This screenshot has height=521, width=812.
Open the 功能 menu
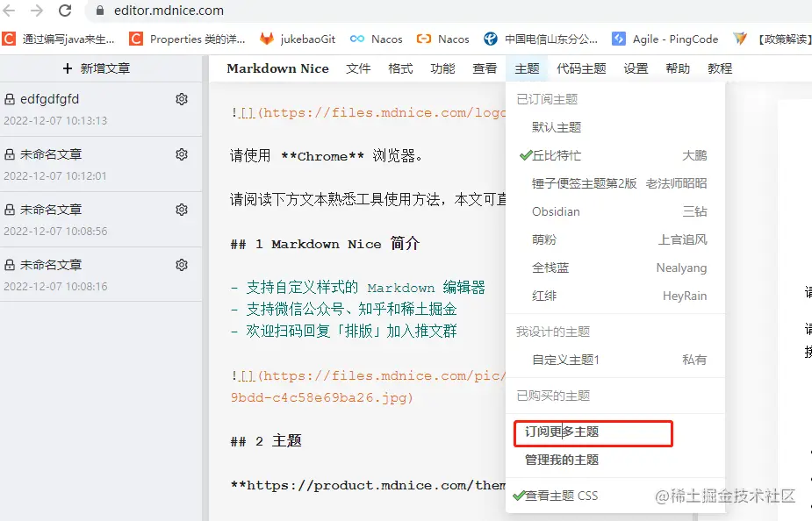pos(442,68)
